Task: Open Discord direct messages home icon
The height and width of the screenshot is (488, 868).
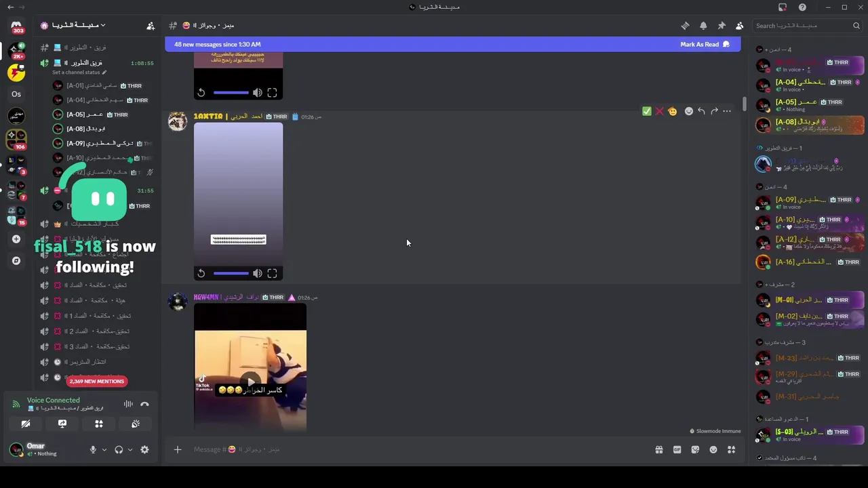Action: [x=16, y=25]
